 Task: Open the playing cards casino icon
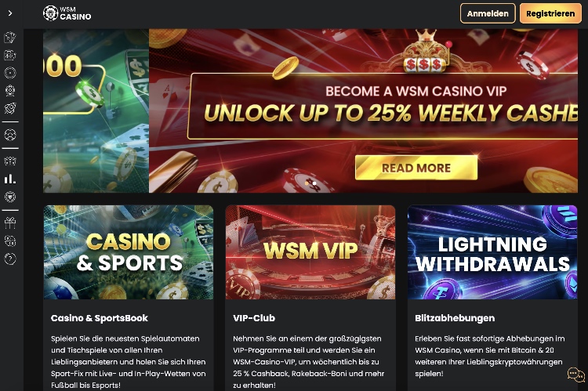click(x=10, y=38)
